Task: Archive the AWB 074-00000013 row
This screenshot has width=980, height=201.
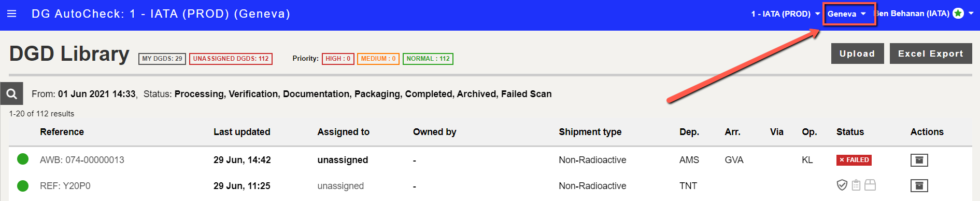Action: pos(919,160)
